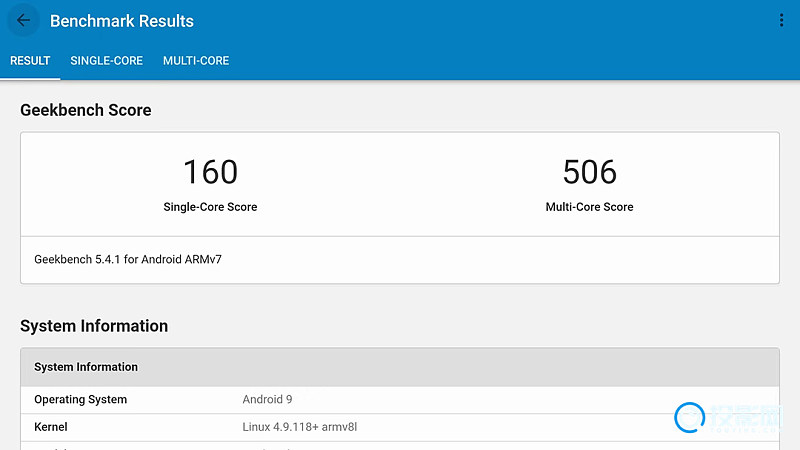Click the single-core score 160
Image resolution: width=800 pixels, height=450 pixels.
[x=210, y=172]
